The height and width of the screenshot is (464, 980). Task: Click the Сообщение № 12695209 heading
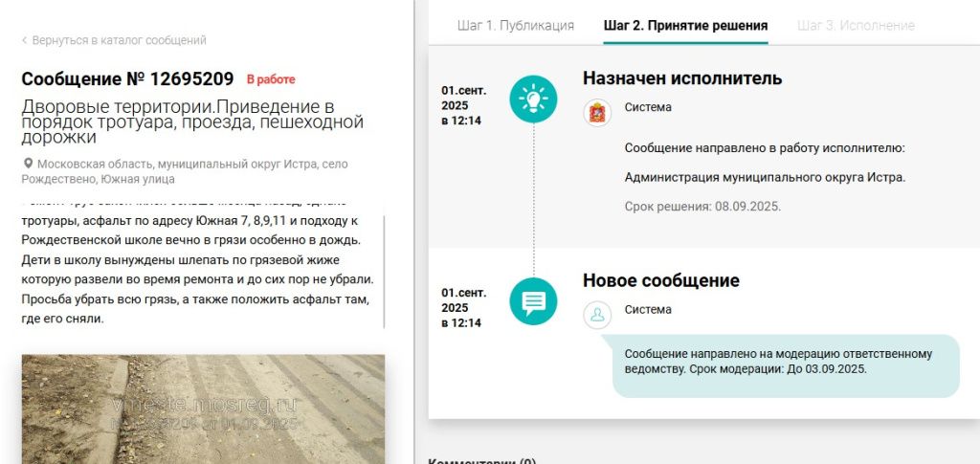[127, 78]
